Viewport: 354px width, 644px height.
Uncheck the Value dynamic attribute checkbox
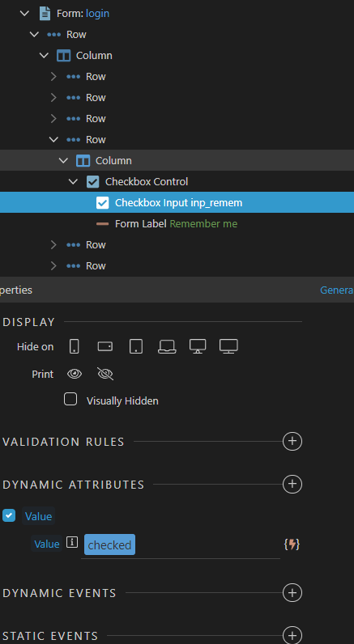9,515
